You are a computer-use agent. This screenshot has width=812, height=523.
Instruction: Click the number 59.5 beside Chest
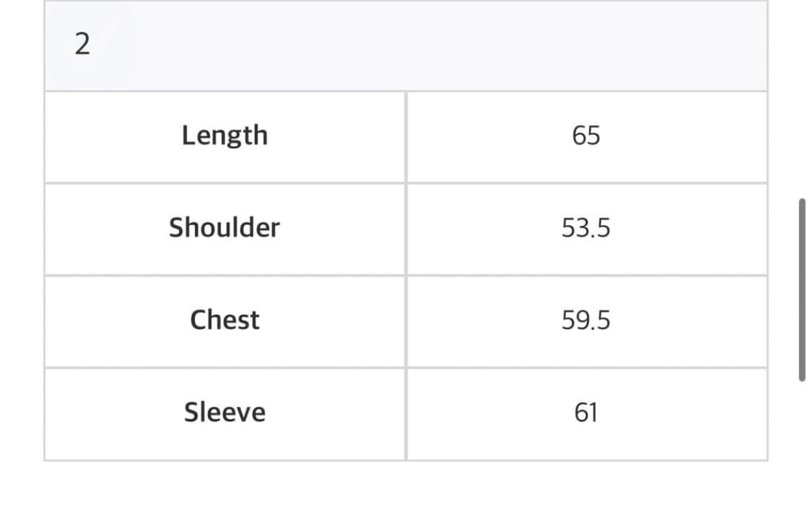[586, 320]
